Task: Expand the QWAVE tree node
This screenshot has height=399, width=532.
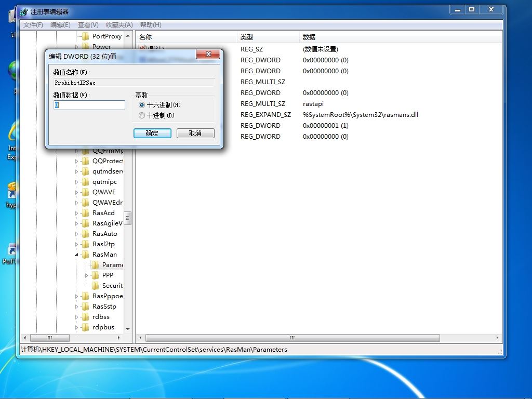Action: 76,192
